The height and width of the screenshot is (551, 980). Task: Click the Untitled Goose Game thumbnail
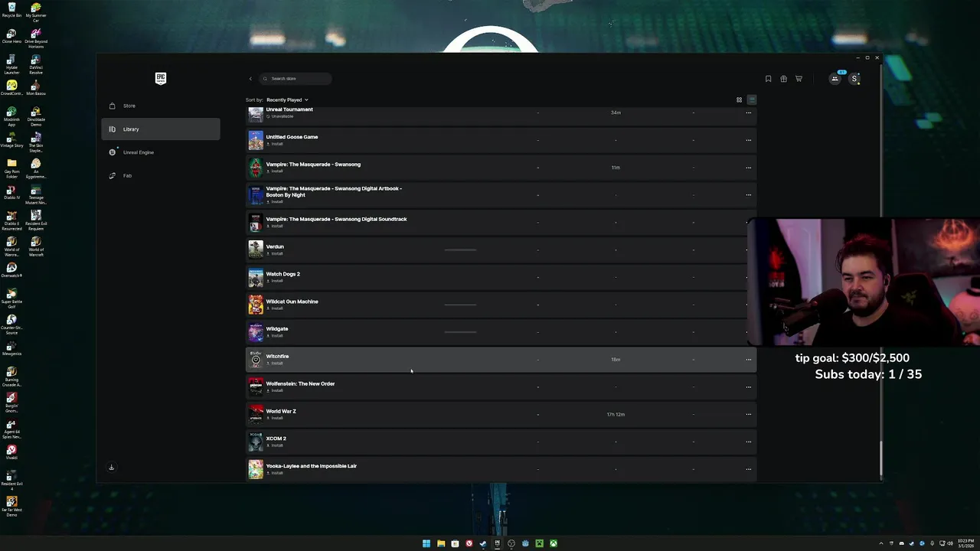point(256,140)
